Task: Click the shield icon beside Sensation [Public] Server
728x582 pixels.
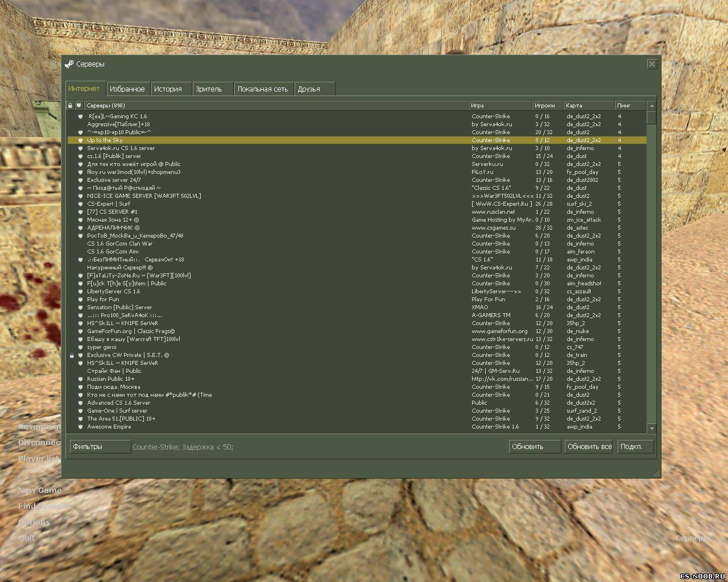Action: (80, 307)
